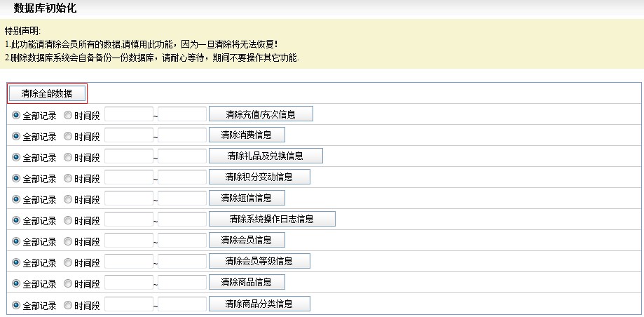Click start date field in 充值/充次 row
The height and width of the screenshot is (317, 644).
(129, 114)
